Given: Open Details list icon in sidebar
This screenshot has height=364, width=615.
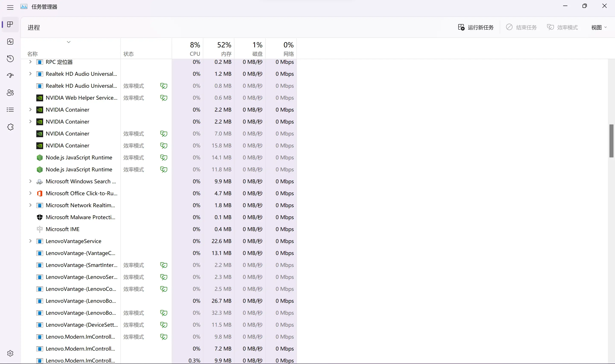Looking at the screenshot, I should (x=10, y=110).
